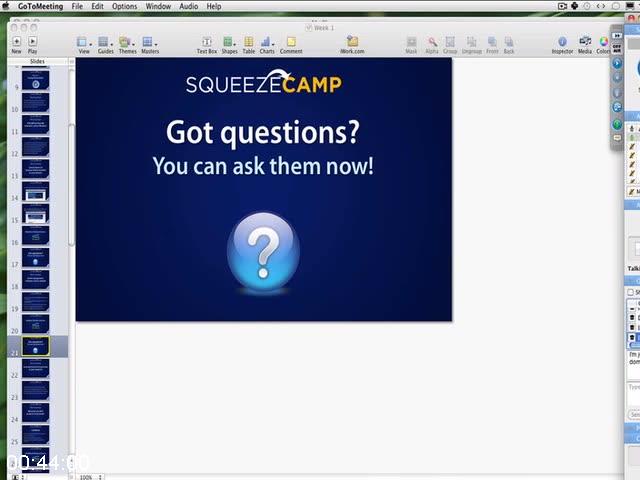
Task: Open the File menu
Action: 77,6
